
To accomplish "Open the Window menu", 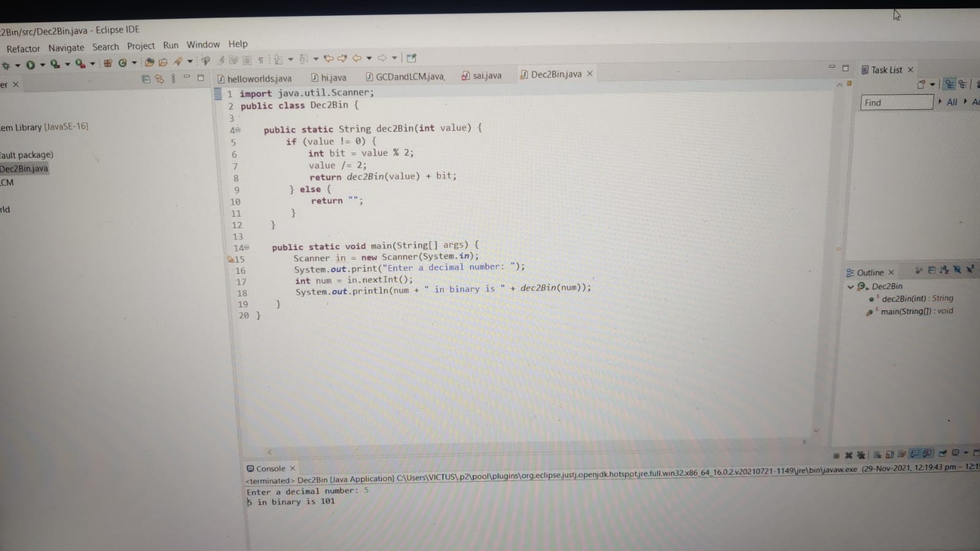I will tap(203, 45).
